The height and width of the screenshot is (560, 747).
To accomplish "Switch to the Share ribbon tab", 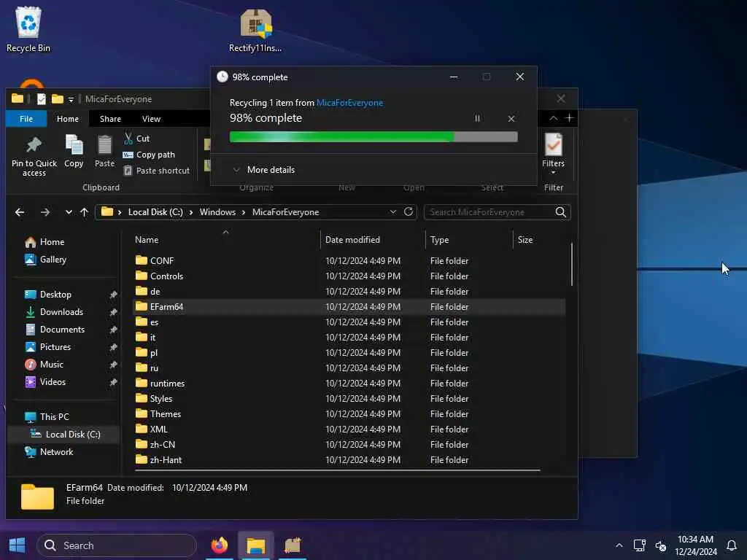I will (x=110, y=119).
